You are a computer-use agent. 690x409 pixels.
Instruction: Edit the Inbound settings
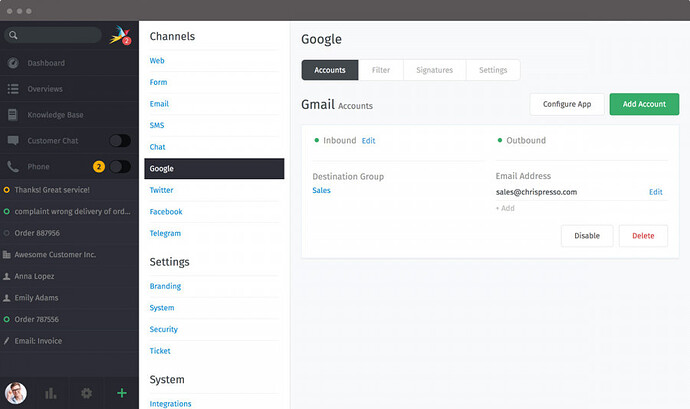(368, 141)
